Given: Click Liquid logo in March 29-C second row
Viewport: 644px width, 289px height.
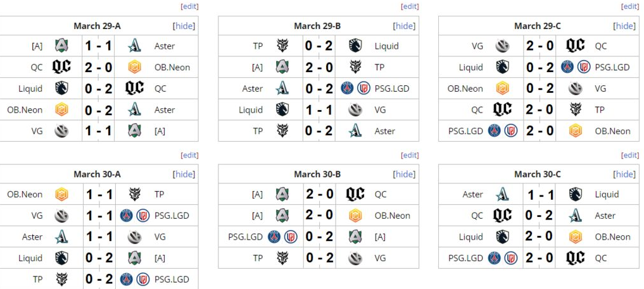Looking at the screenshot, I should click(502, 67).
